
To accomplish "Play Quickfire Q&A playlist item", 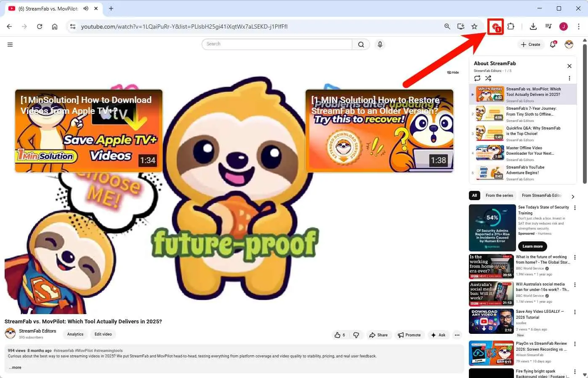I will (x=523, y=134).
